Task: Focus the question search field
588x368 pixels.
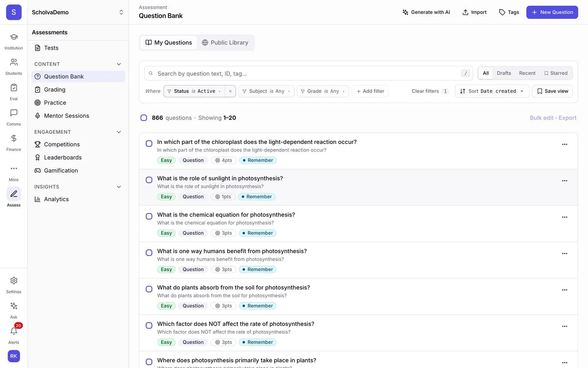Action: click(x=308, y=74)
